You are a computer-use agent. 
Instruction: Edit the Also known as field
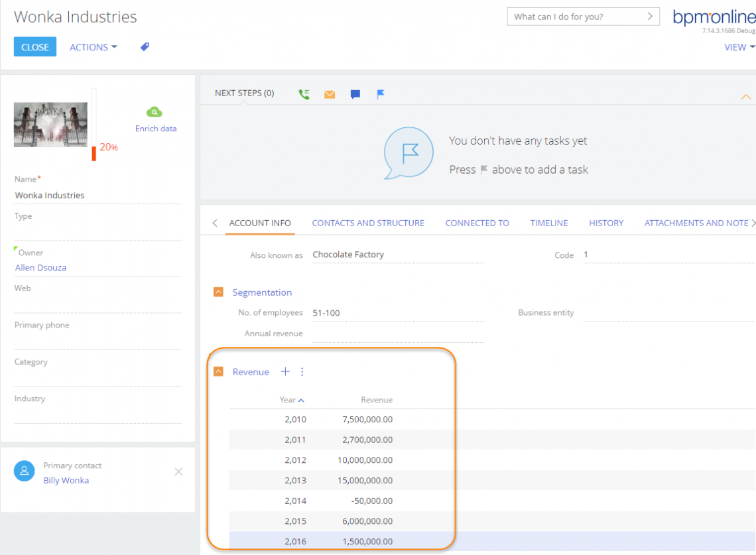coord(398,255)
